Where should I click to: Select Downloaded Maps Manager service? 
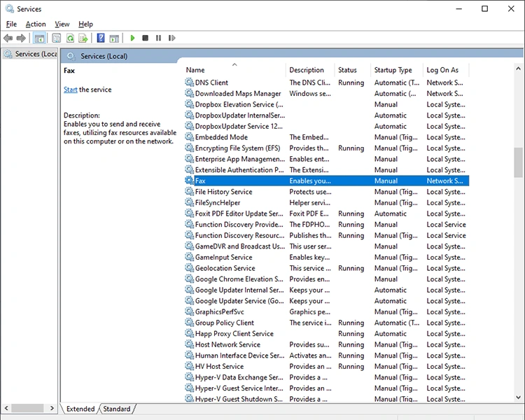[x=326, y=93]
